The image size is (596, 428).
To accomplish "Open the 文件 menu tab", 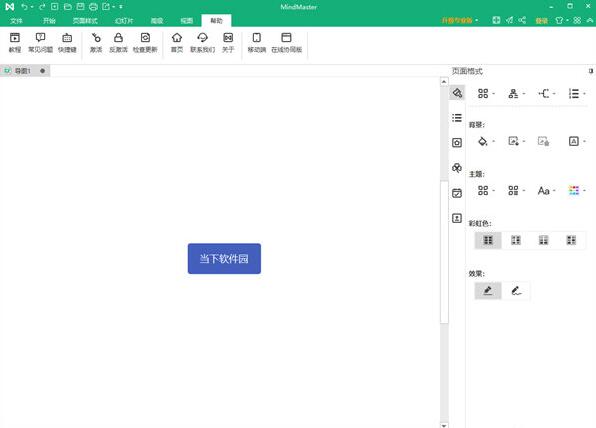I will 16,21.
